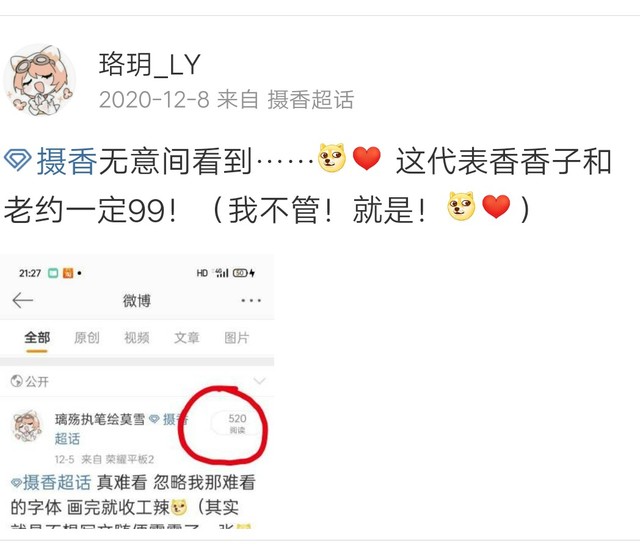
Task: Switch to the 原创 tab
Action: [x=87, y=338]
